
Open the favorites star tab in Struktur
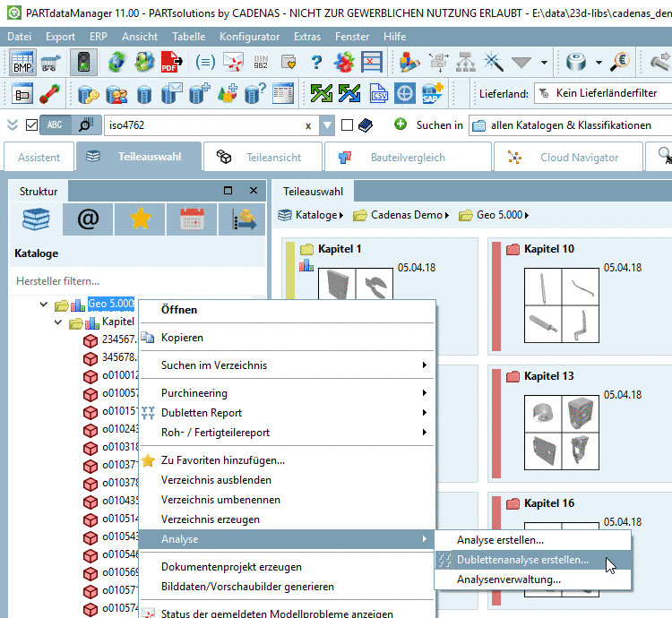pos(140,219)
